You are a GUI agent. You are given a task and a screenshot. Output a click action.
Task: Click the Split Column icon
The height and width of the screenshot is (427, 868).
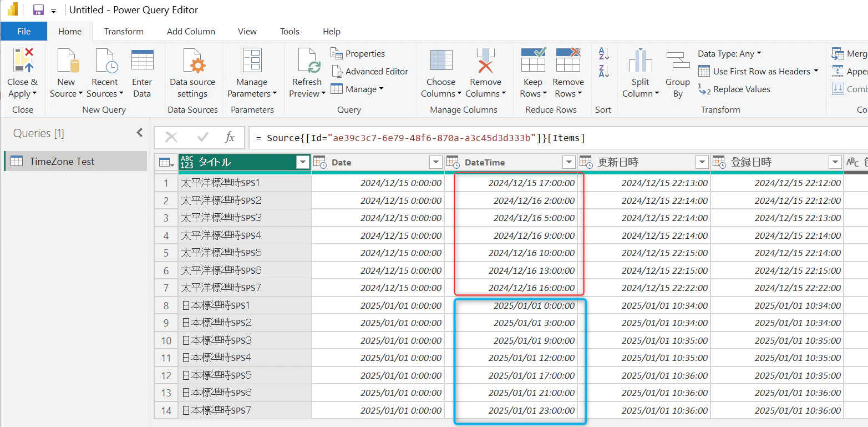tap(641, 60)
